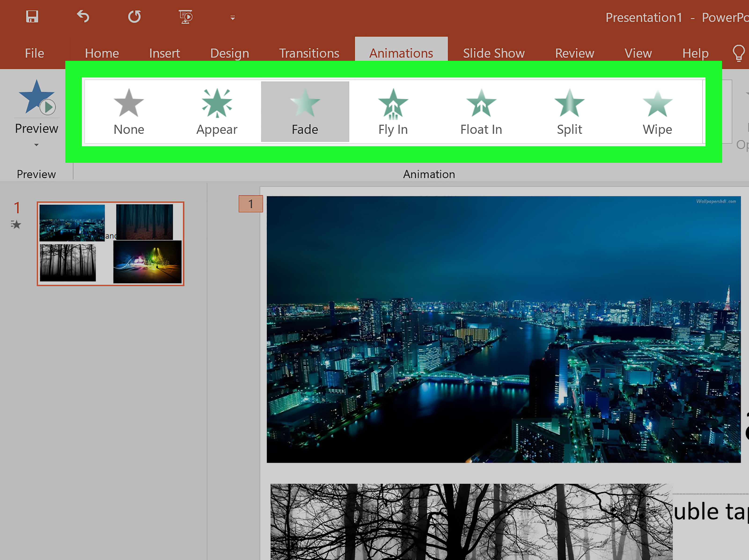
Task: Click the Save icon in quick access toolbar
Action: pos(32,16)
